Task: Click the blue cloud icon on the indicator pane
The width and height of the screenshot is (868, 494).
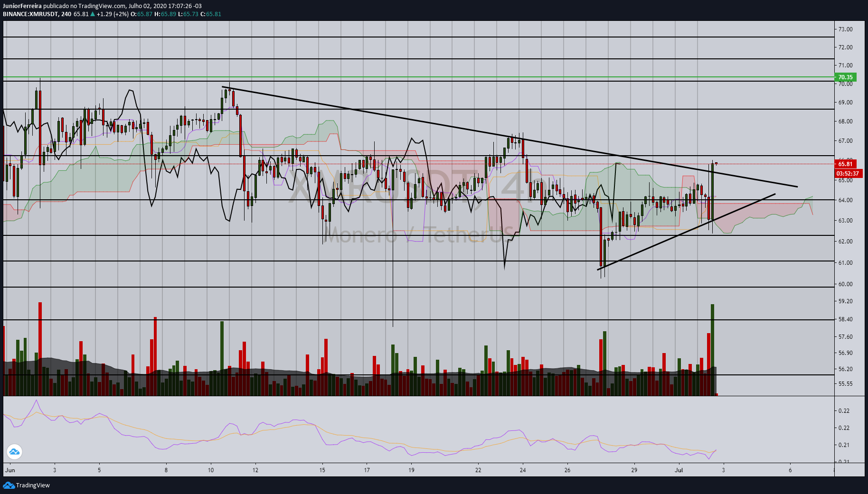Action: (14, 452)
